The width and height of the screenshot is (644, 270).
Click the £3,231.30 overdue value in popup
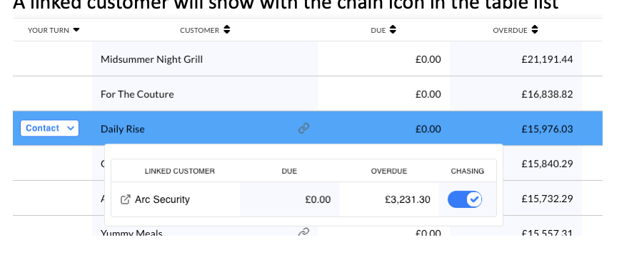coord(408,200)
